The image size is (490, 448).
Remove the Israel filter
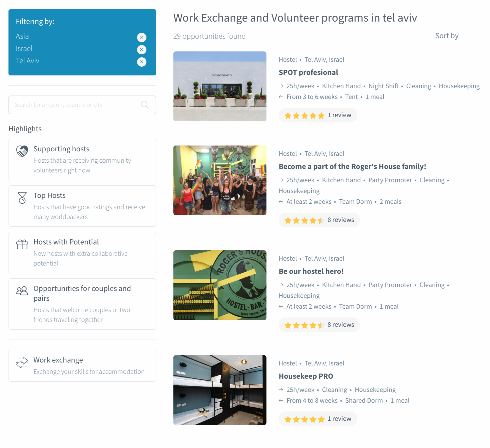141,49
